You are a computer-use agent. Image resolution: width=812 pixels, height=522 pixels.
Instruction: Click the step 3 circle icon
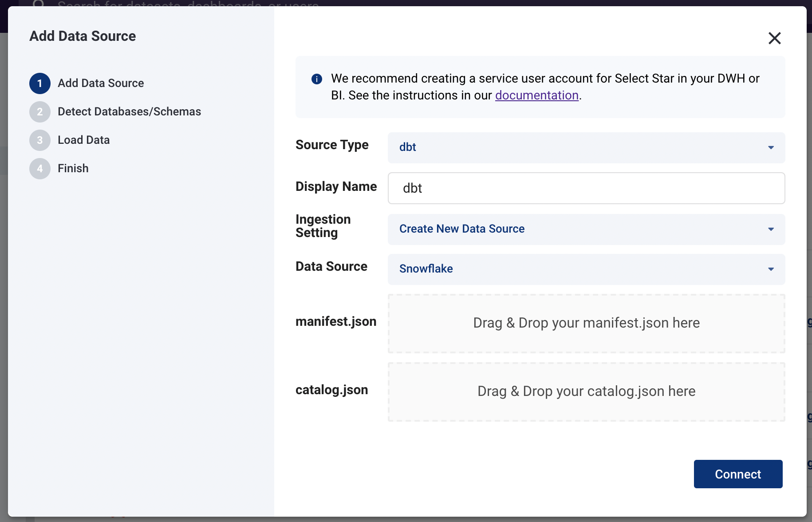pyautogui.click(x=40, y=140)
